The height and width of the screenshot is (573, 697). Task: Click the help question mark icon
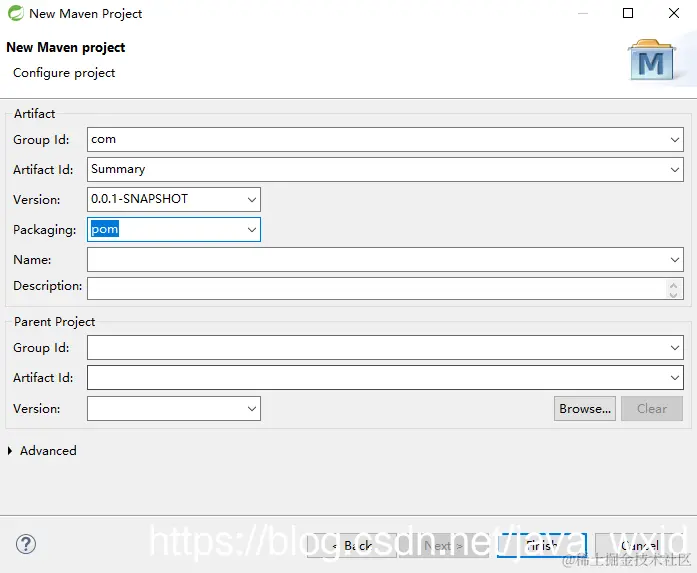(26, 544)
